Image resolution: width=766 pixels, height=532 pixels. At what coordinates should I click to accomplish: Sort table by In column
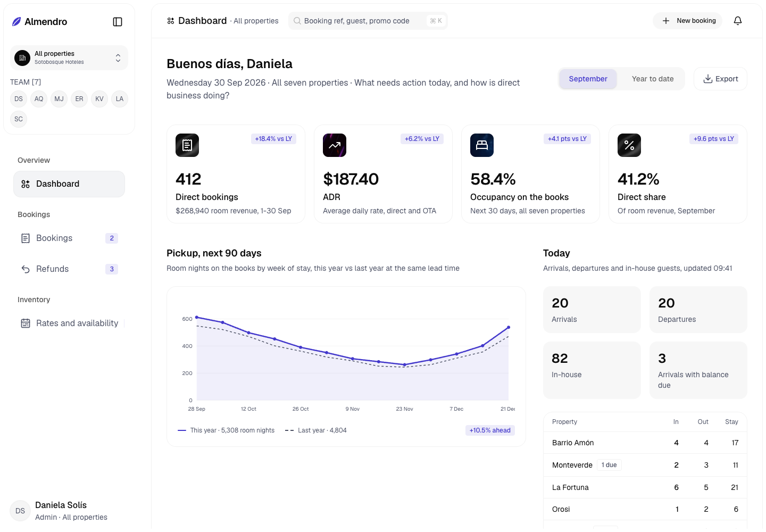pos(676,422)
